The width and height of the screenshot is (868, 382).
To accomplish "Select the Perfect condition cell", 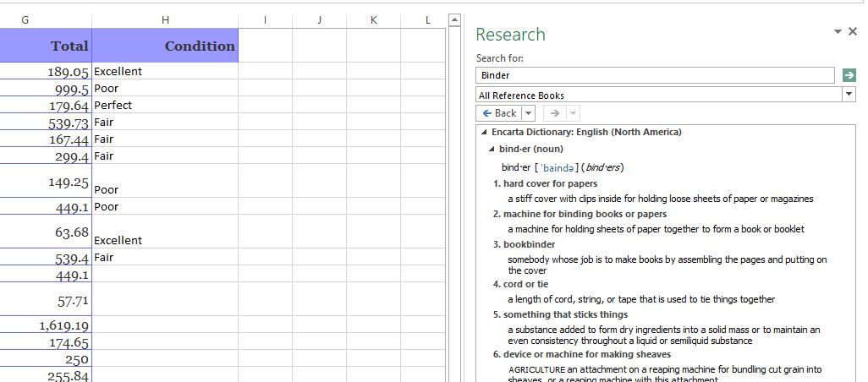I will pos(165,105).
